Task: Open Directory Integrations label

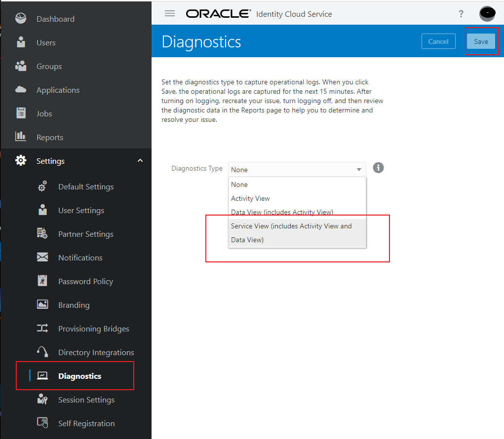Action: pyautogui.click(x=96, y=353)
